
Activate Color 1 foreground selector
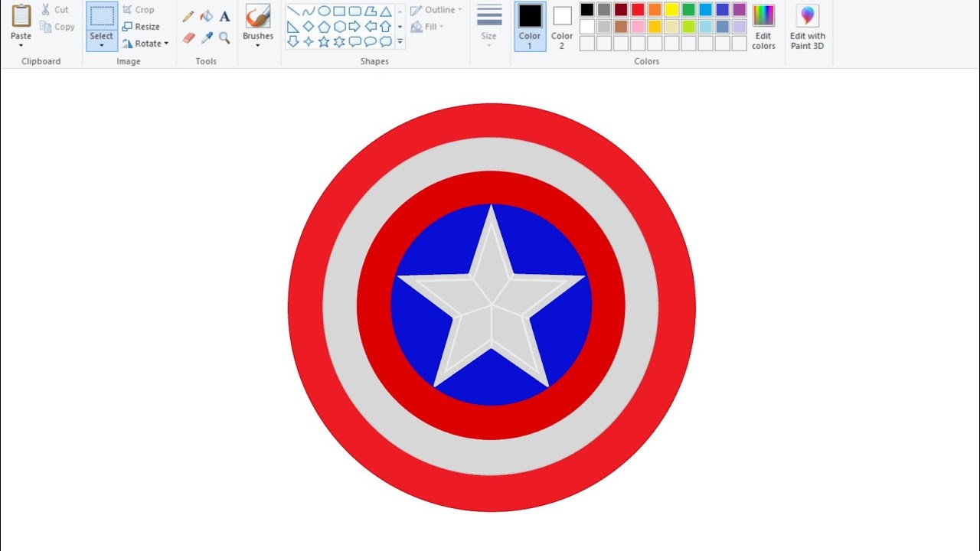point(530,27)
